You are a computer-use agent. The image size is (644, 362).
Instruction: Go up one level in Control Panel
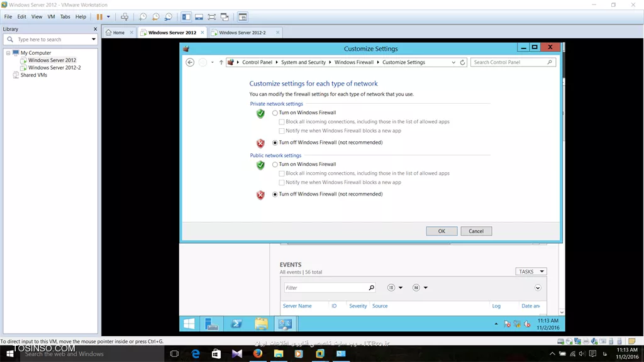(221, 62)
